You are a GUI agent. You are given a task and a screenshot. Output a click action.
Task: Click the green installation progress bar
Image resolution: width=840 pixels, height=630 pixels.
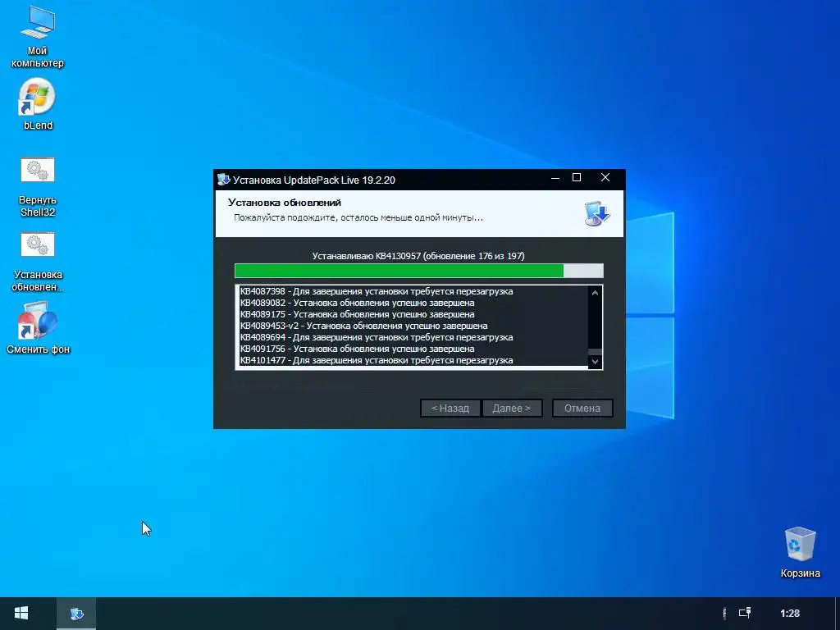click(419, 271)
